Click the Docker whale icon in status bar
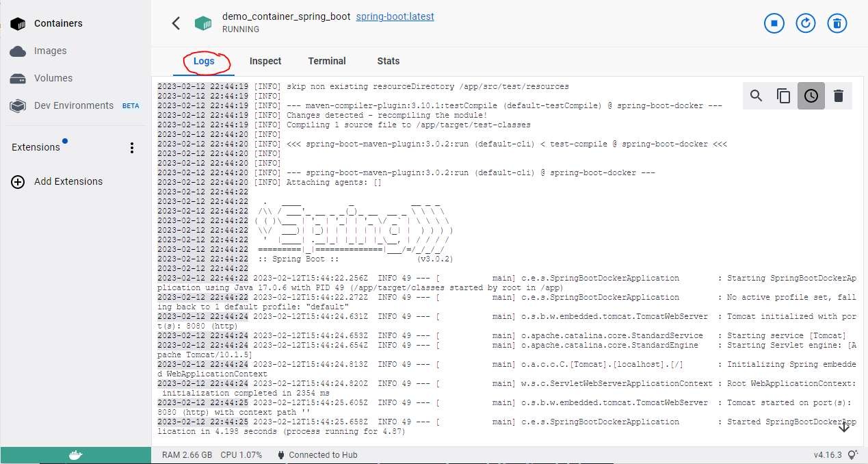868x464 pixels. [75, 454]
